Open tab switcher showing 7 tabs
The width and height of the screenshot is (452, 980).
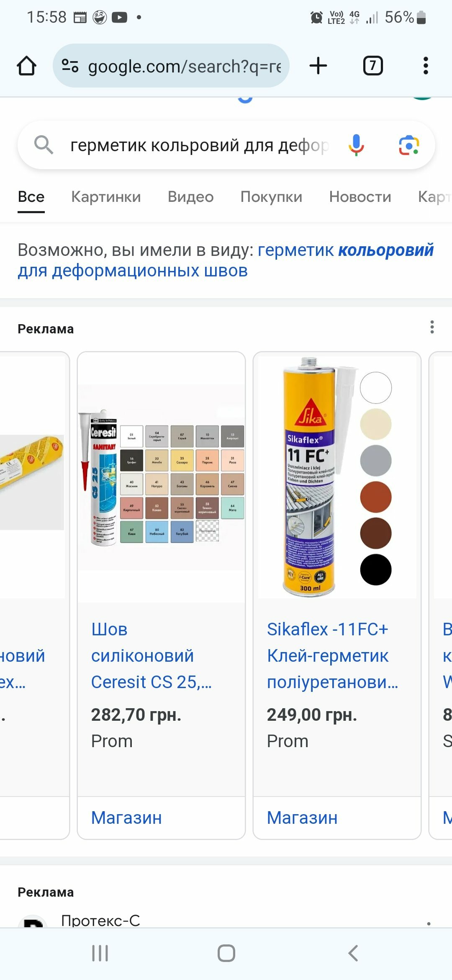pyautogui.click(x=373, y=66)
